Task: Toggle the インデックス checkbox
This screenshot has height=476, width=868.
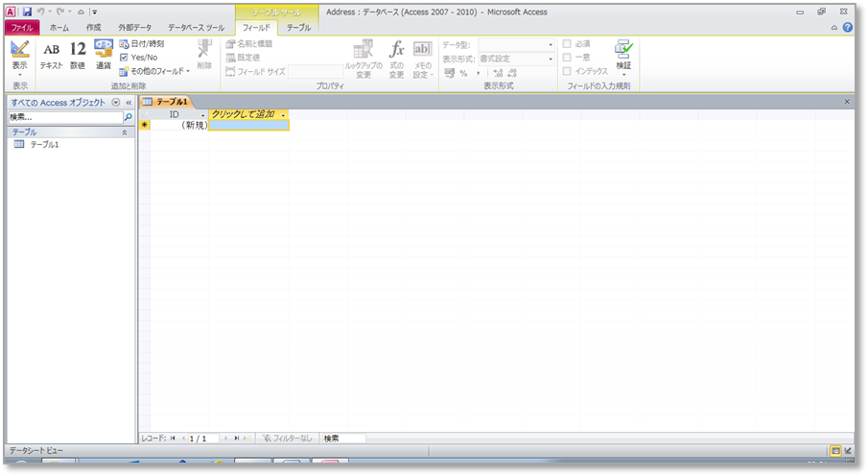Action: 567,71
